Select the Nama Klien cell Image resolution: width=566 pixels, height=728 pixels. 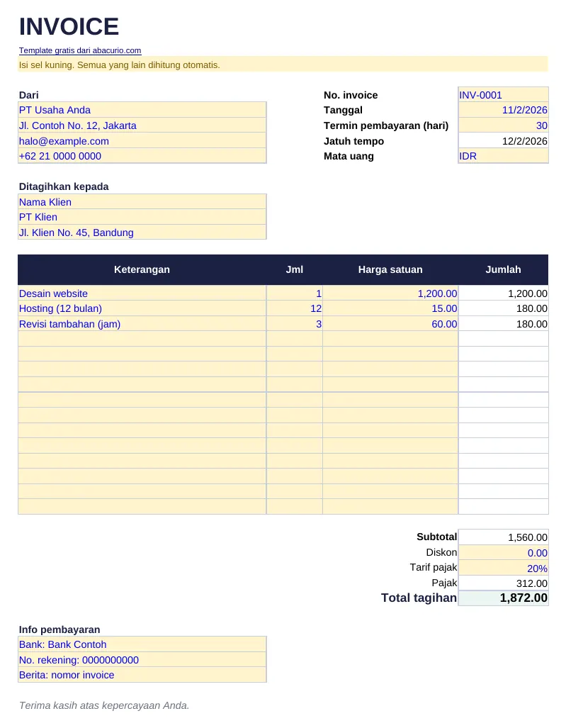pos(142,201)
